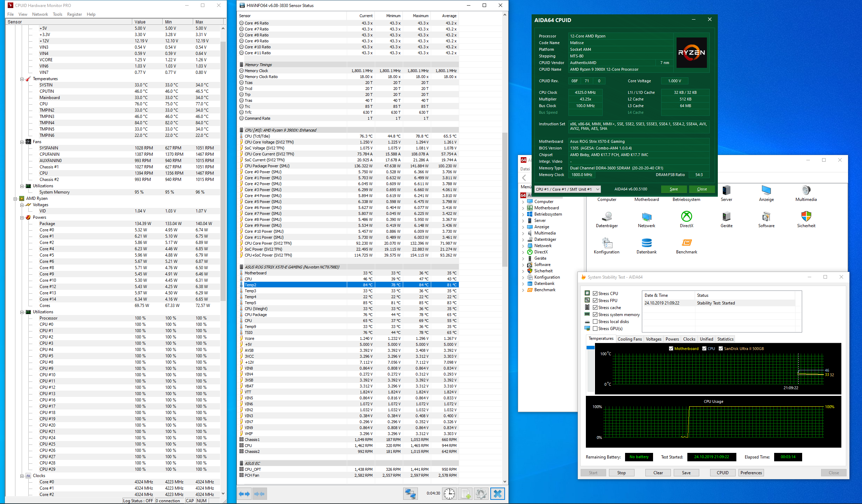Switch to Cooling Fans tab
Screen dimensions: 862x504
(x=630, y=339)
